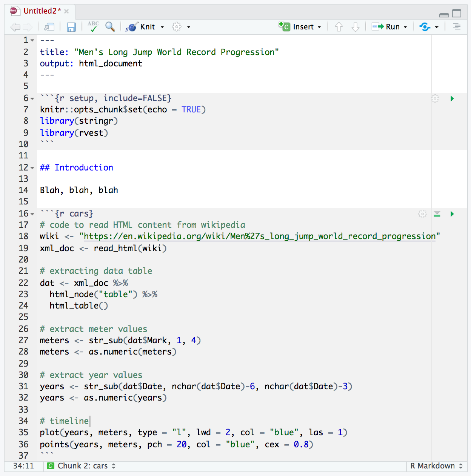
Task: Click the library(rvest) line
Action: point(74,133)
